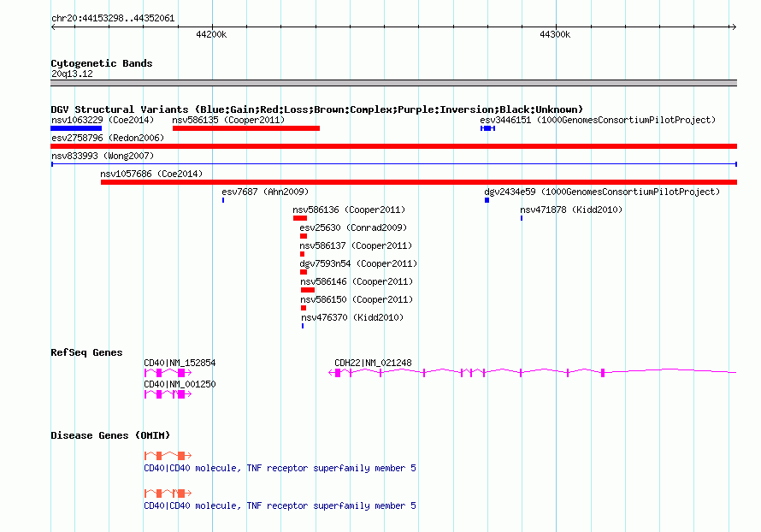Select the 20q13.12 cytogenetic band bar
The width and height of the screenshot is (761, 532).
pyautogui.click(x=393, y=83)
